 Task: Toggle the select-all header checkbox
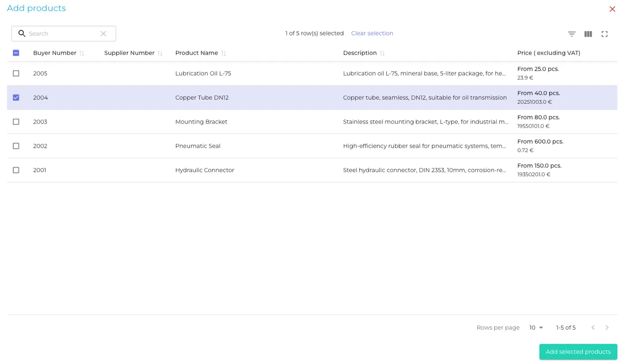(16, 53)
